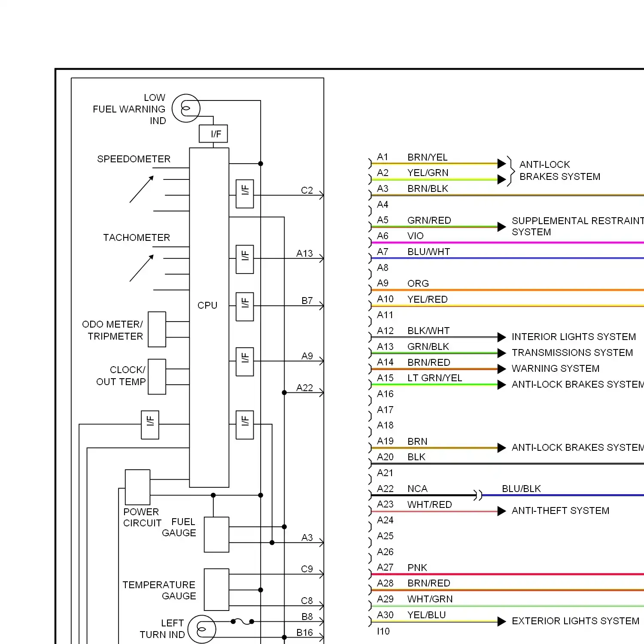The height and width of the screenshot is (644, 644).
Task: Click the PNK wire color label
Action: 417,568
